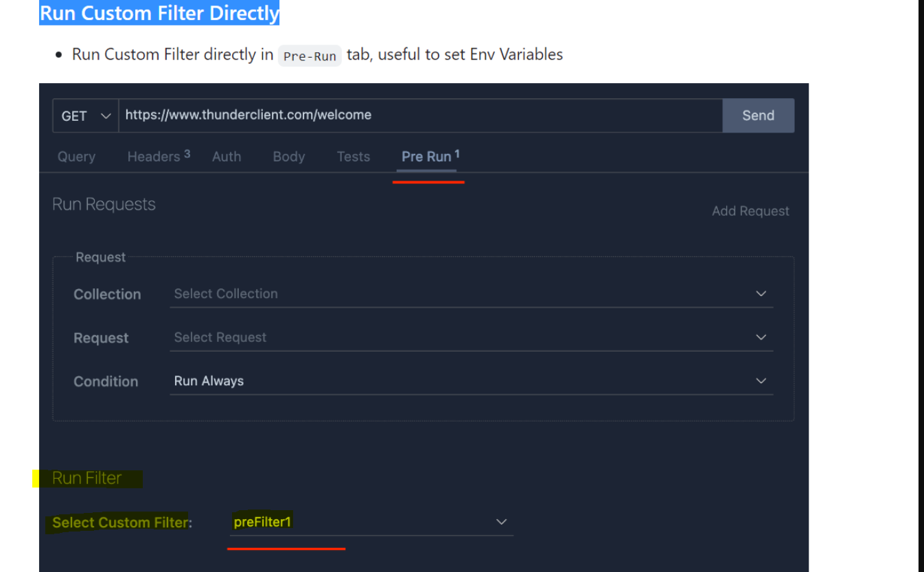This screenshot has width=924, height=572.
Task: Click the Request field chevron arrow
Action: point(761,337)
